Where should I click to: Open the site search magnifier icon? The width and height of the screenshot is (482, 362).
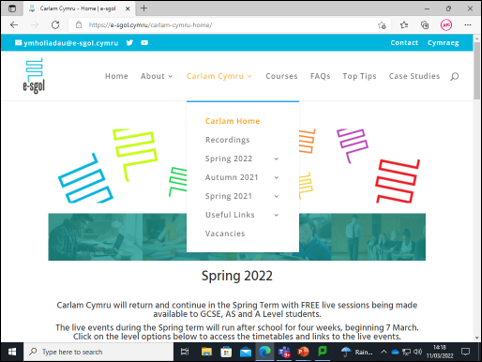coord(454,76)
